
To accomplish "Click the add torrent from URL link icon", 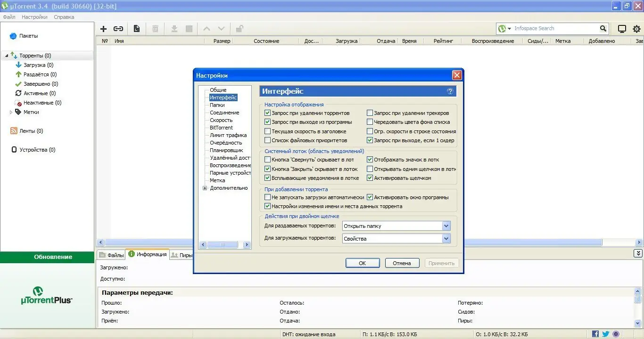I will coord(118,29).
